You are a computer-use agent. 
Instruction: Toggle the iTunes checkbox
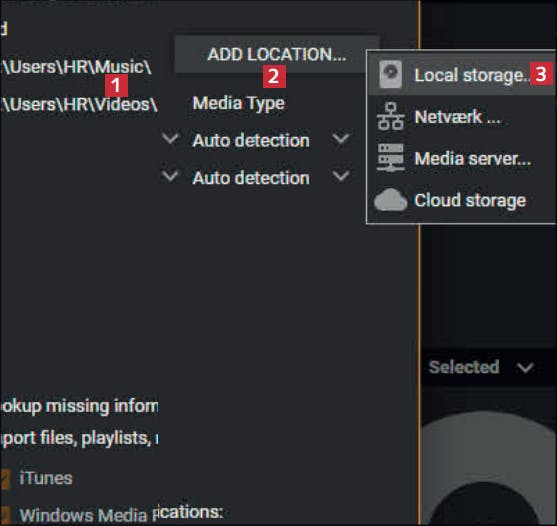tap(4, 479)
